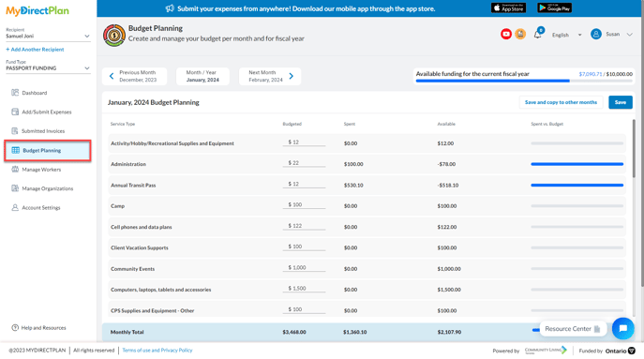Open Terms of use and Privacy Policy
The height and width of the screenshot is (359, 644).
157,351
